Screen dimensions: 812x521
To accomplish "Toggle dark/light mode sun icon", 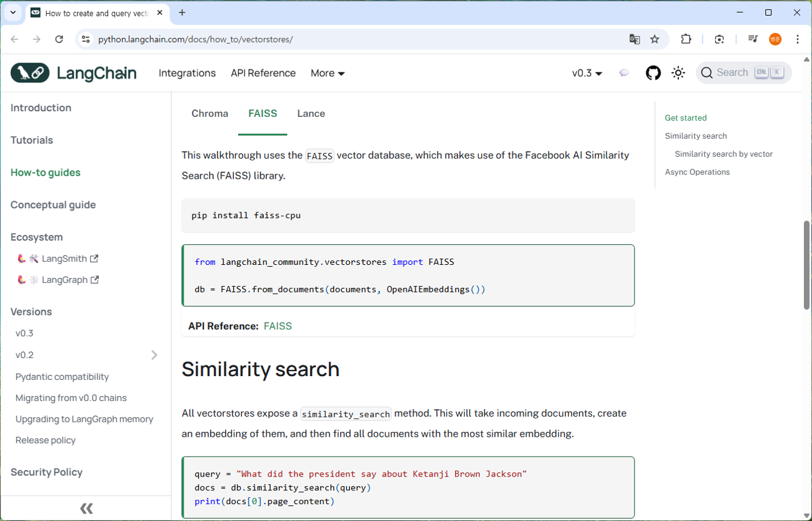I will pyautogui.click(x=678, y=73).
